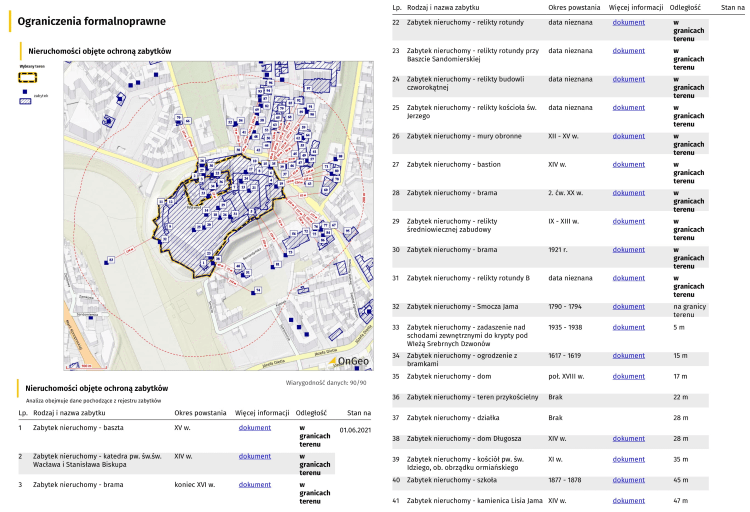This screenshot has height=512, width=750.
Task: Click the Okres powstania header in the left table
Action: [200, 413]
